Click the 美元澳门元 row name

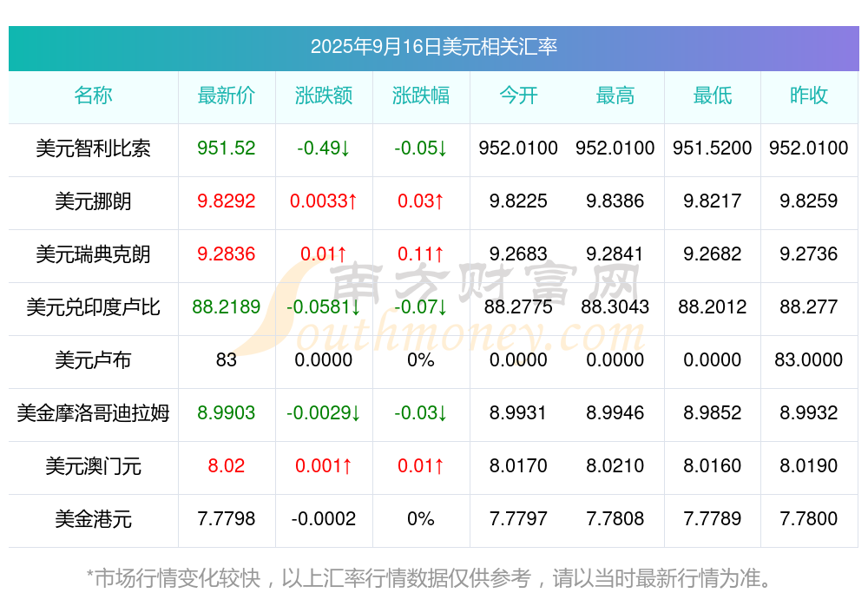pyautogui.click(x=93, y=466)
